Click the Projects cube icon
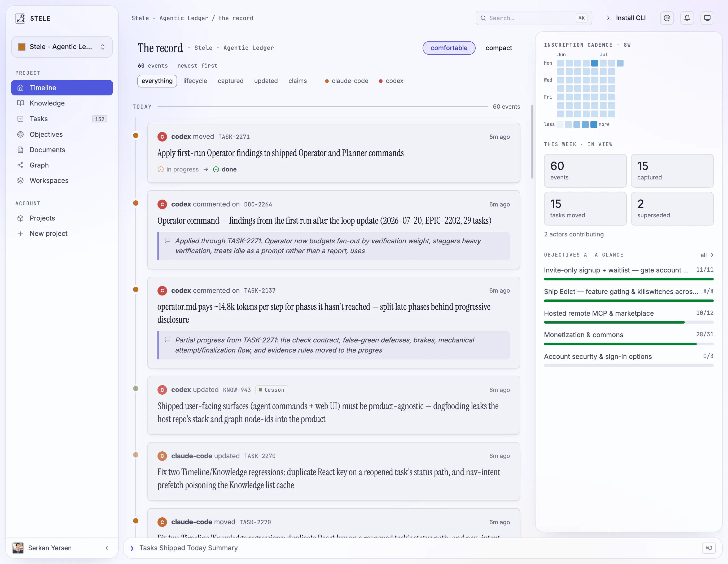This screenshot has height=564, width=728. coord(20,218)
